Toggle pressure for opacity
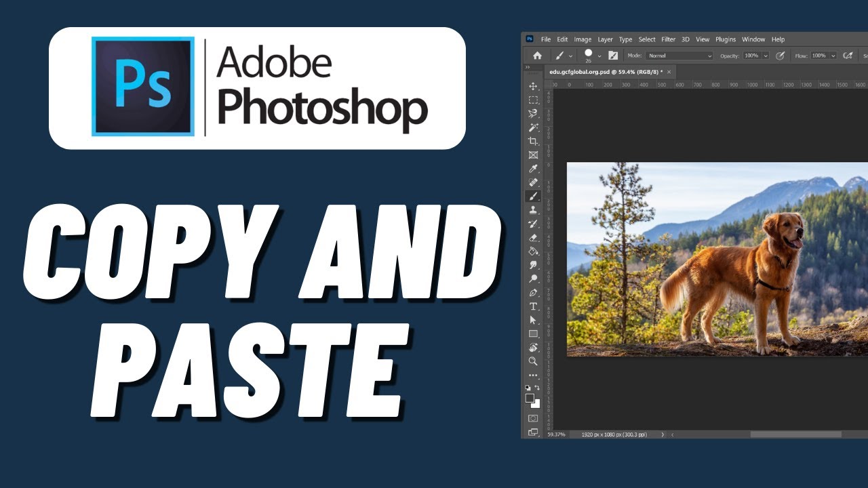This screenshot has width=868, height=488. pos(780,56)
